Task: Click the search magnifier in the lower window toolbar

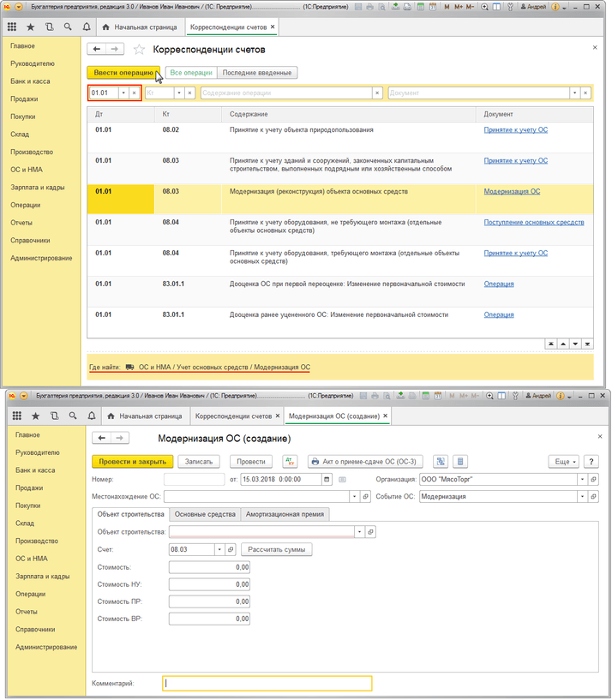Action: coord(75,416)
